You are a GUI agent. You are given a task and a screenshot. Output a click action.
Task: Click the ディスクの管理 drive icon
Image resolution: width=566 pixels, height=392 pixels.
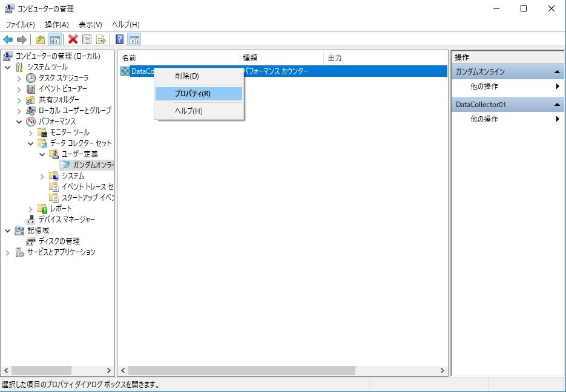pyautogui.click(x=31, y=241)
